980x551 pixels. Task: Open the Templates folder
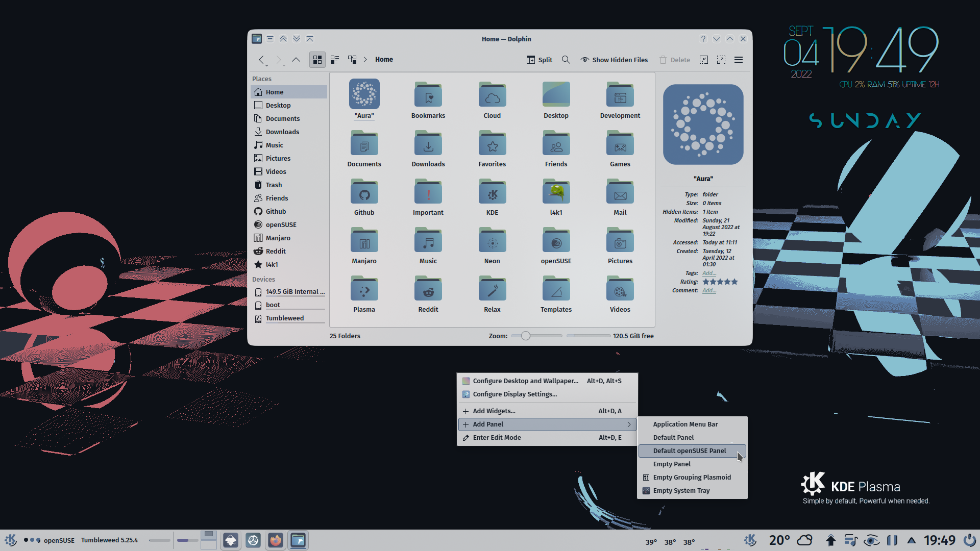click(x=556, y=294)
